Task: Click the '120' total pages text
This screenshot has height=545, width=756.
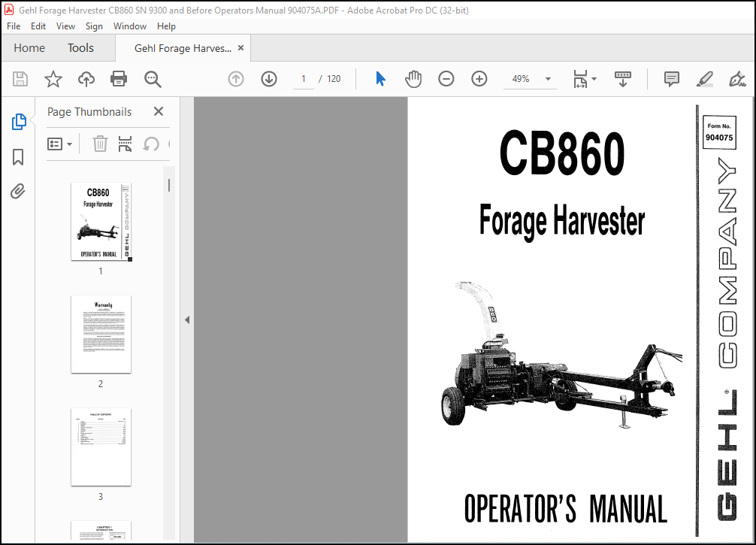Action: click(334, 79)
